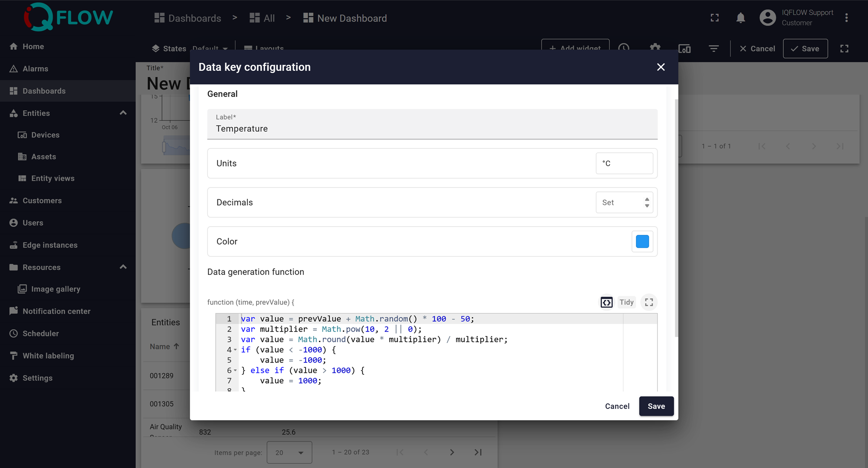The width and height of the screenshot is (868, 468).
Task: Open the three-dot header menu
Action: tap(846, 18)
